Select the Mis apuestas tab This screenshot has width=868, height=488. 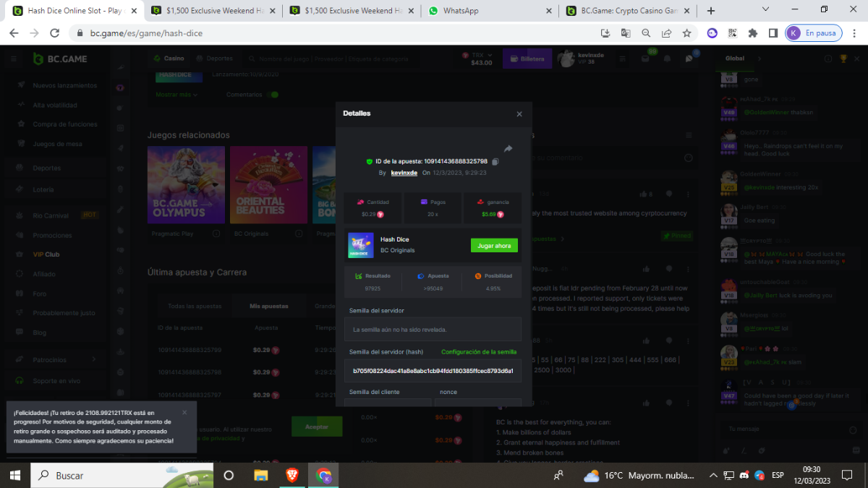(x=268, y=306)
